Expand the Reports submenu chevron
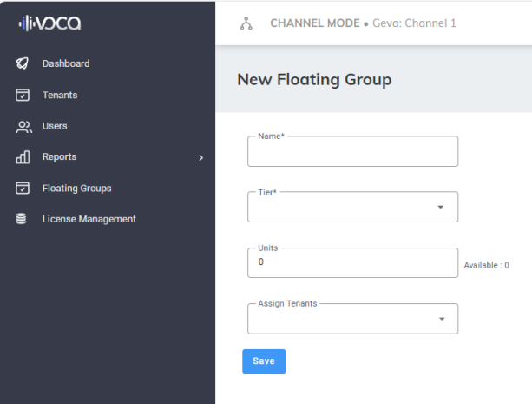The width and height of the screenshot is (532, 404). pyautogui.click(x=200, y=157)
